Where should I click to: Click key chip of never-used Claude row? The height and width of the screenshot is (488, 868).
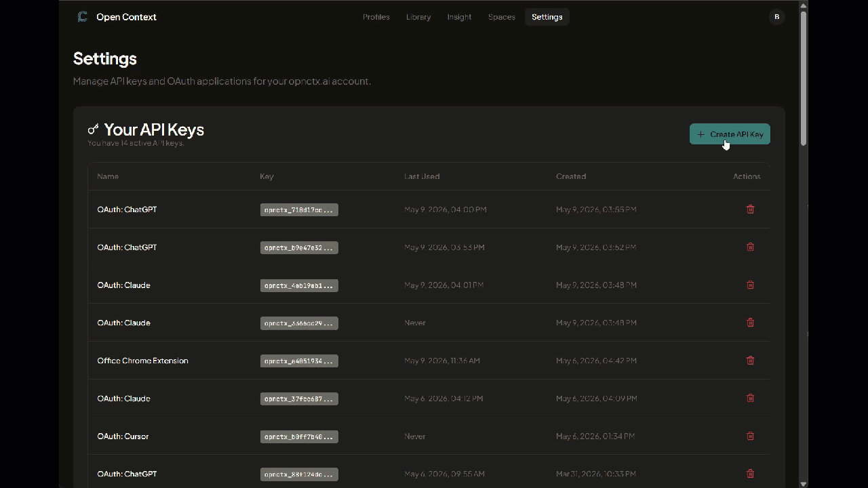(x=299, y=323)
